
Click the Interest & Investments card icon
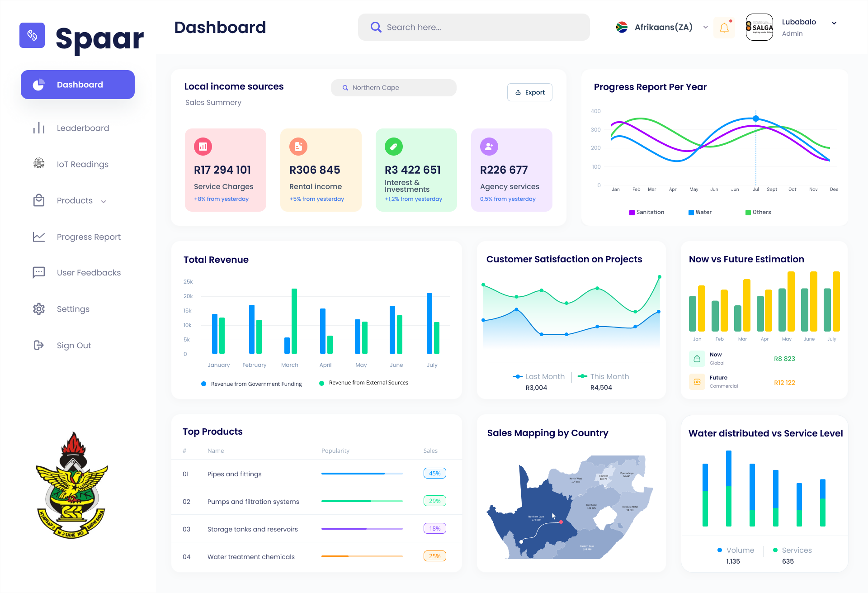[x=394, y=147]
